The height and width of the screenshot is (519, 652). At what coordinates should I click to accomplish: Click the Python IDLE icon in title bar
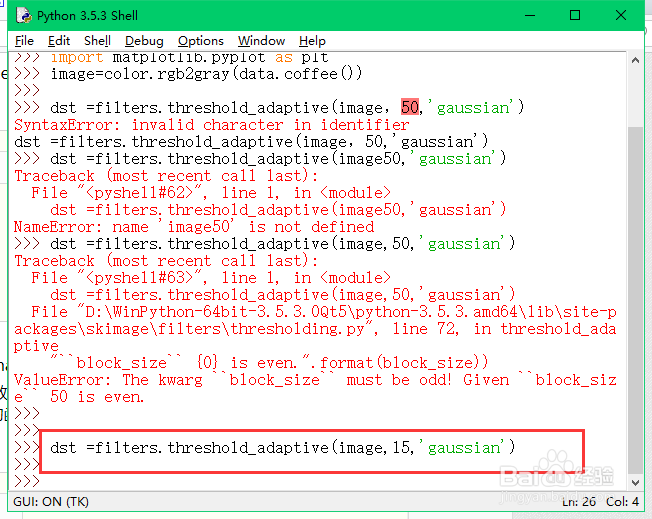click(24, 16)
